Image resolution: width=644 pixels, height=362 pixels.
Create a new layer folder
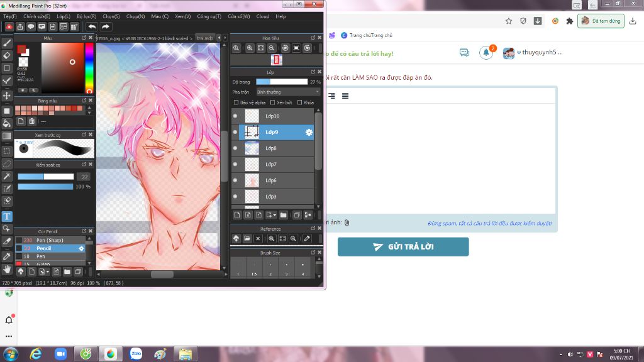click(284, 215)
